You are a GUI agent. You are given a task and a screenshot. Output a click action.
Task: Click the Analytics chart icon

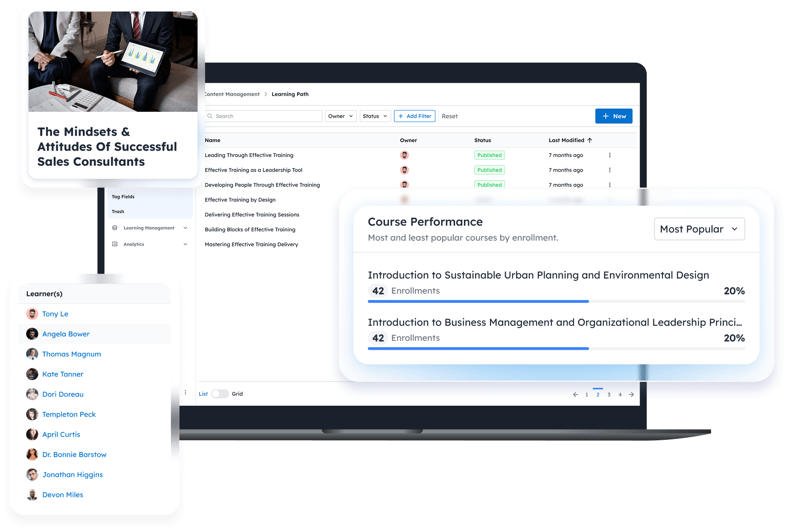115,244
